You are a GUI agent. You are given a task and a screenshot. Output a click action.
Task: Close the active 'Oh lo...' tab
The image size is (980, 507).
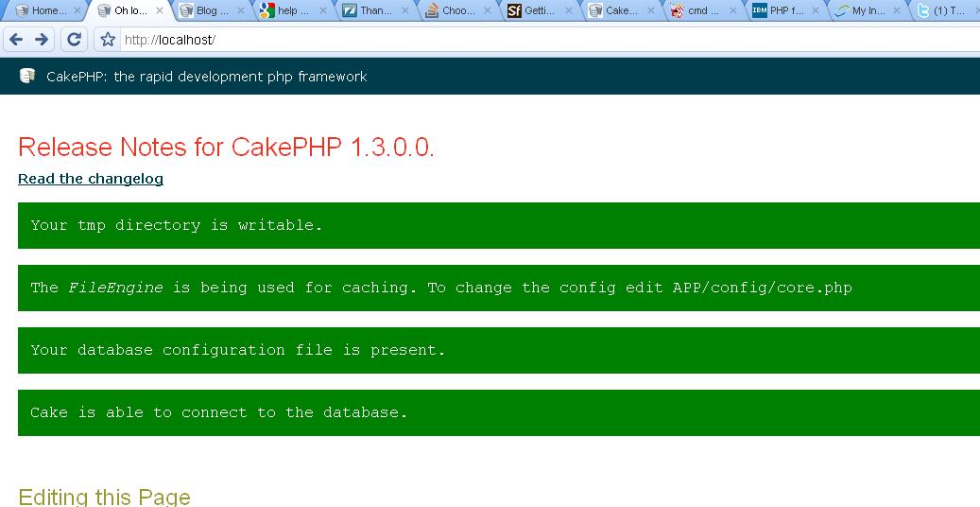160,11
